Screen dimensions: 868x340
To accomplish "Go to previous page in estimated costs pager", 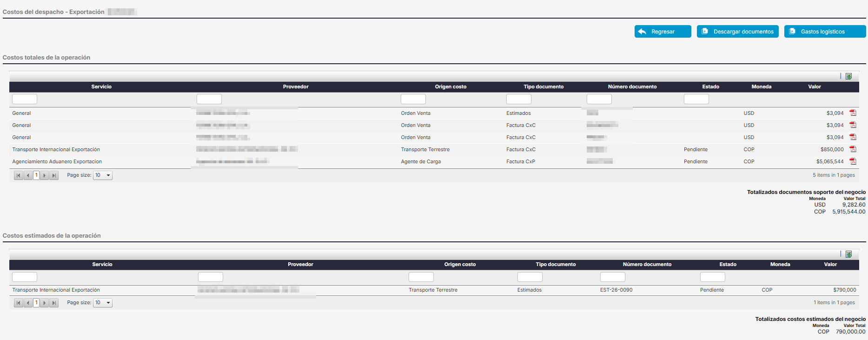I will tap(28, 303).
